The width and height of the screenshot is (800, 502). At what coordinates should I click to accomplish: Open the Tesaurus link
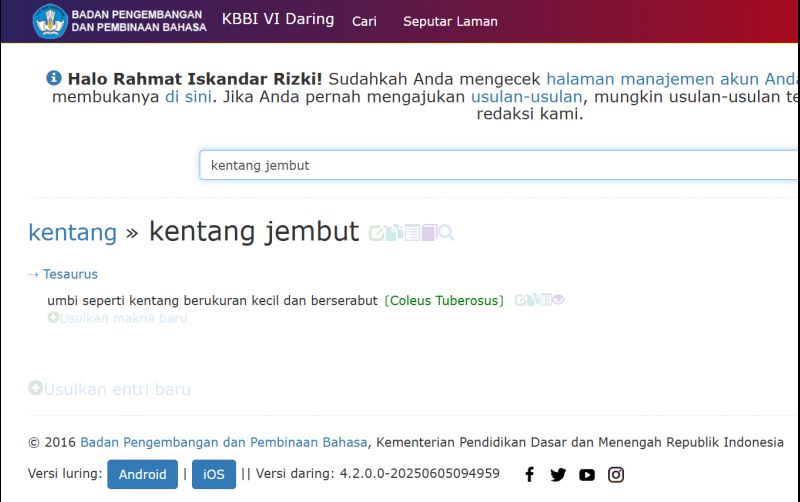(70, 274)
